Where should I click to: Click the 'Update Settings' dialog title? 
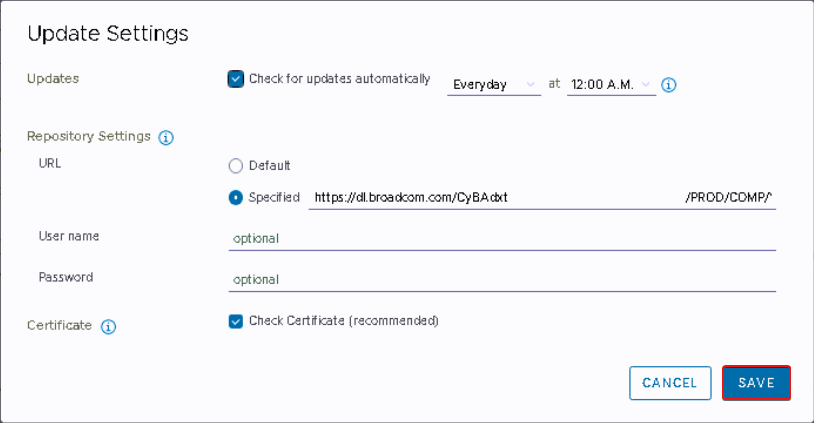[108, 33]
